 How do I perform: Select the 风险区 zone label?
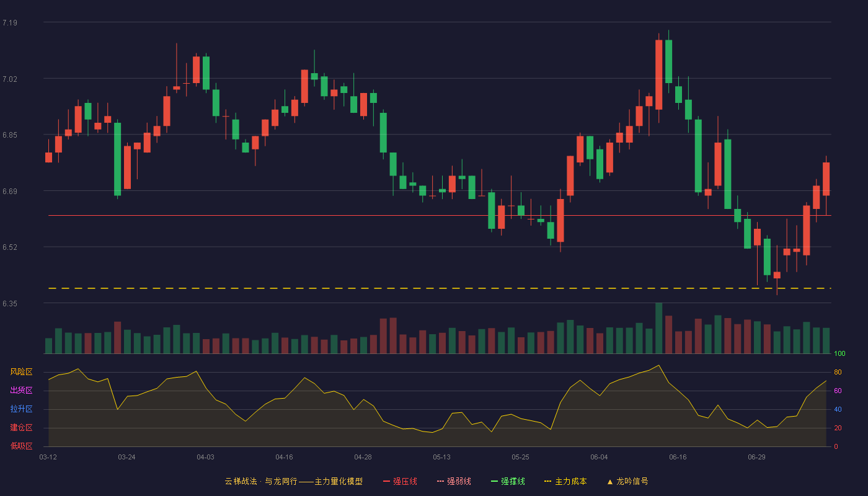(x=21, y=372)
